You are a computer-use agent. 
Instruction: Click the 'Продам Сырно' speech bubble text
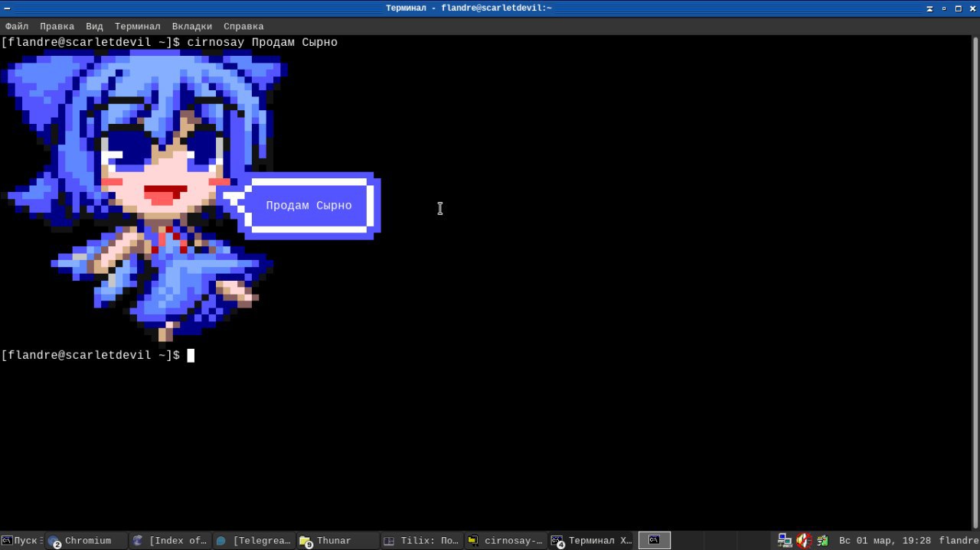point(309,205)
